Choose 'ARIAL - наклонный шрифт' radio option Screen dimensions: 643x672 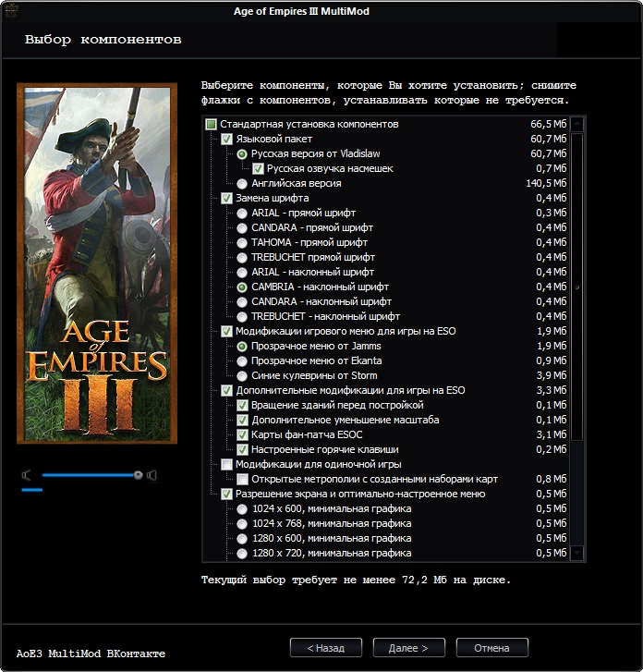[x=242, y=273]
